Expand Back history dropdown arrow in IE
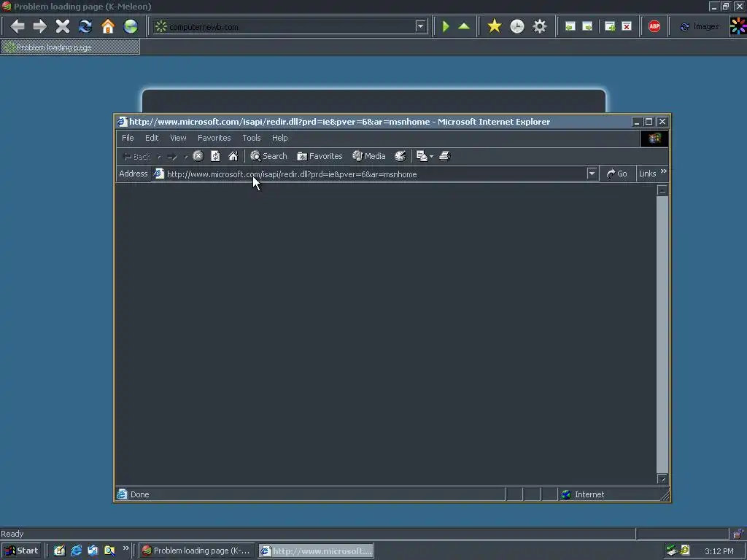The height and width of the screenshot is (560, 747). tap(159, 157)
